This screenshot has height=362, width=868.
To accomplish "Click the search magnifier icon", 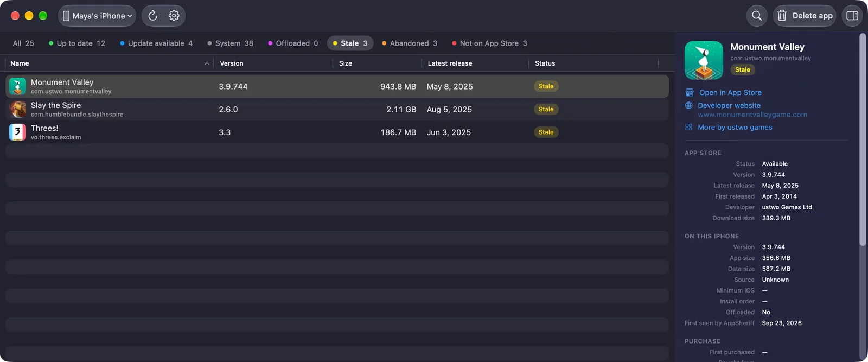I will (757, 16).
